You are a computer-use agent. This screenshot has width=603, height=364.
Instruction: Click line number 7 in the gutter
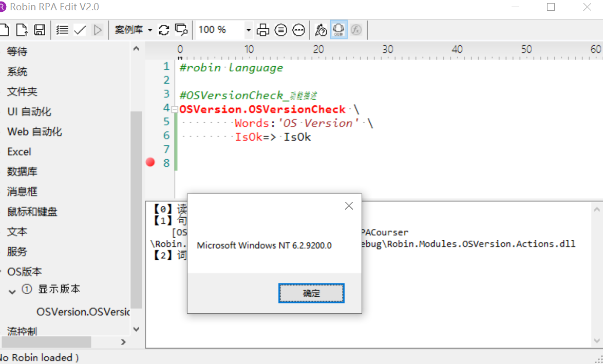[166, 149]
